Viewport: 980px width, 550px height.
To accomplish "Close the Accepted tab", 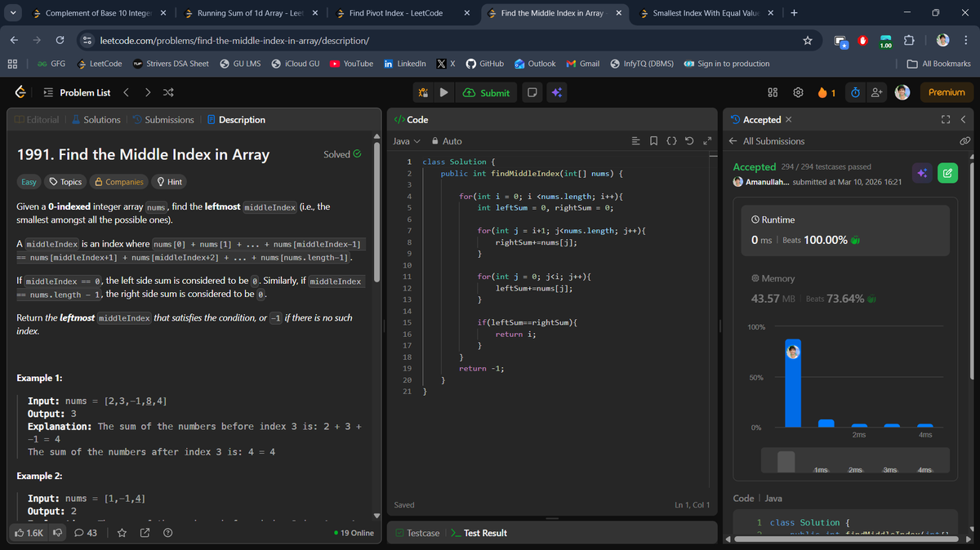I will pyautogui.click(x=788, y=120).
